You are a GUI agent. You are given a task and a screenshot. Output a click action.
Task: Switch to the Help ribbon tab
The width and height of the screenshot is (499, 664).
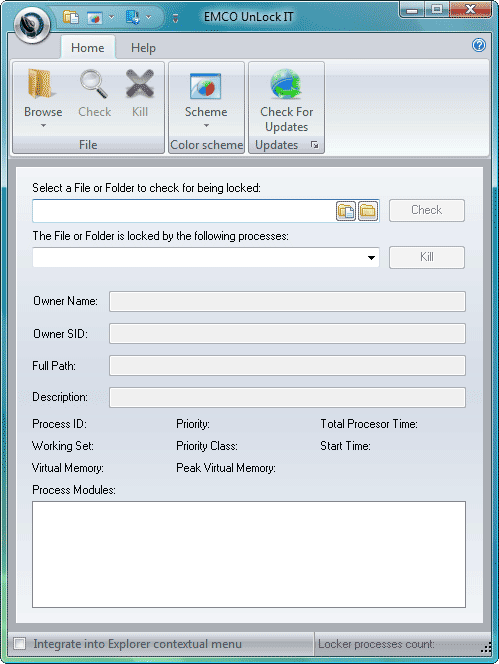pyautogui.click(x=143, y=48)
